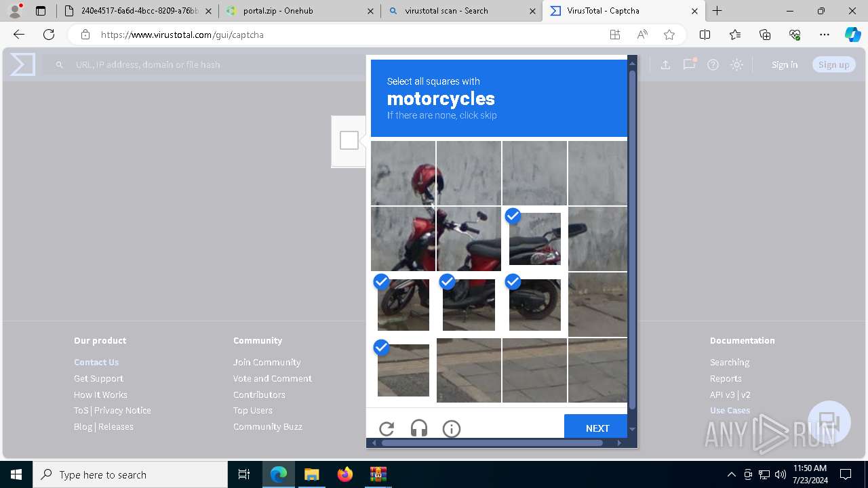Click the upload file icon

(x=665, y=64)
